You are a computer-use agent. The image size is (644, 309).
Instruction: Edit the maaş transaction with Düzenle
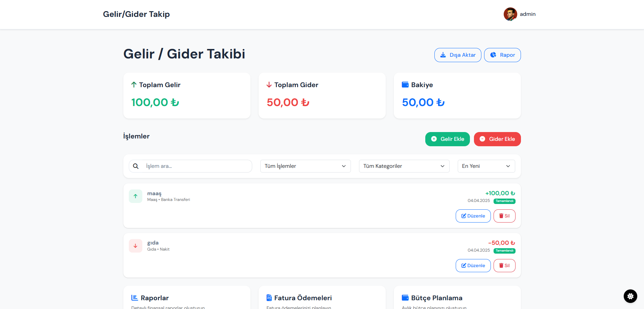tap(473, 216)
